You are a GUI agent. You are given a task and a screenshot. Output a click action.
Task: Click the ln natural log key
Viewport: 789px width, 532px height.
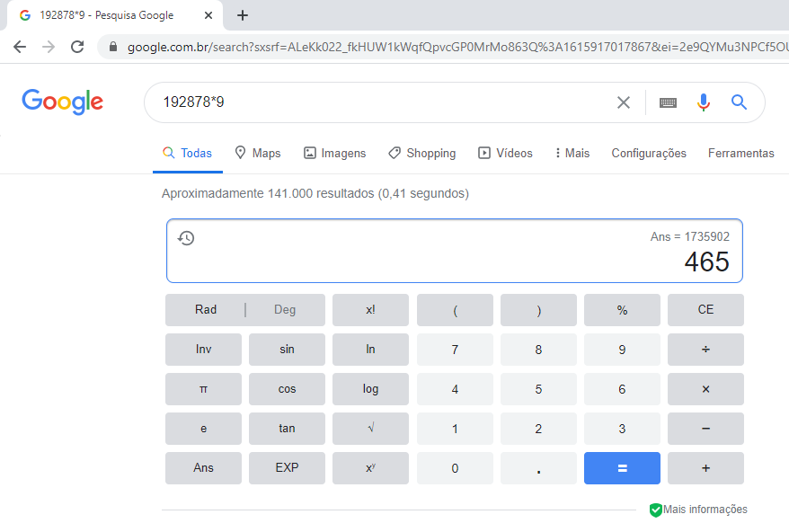coord(370,350)
